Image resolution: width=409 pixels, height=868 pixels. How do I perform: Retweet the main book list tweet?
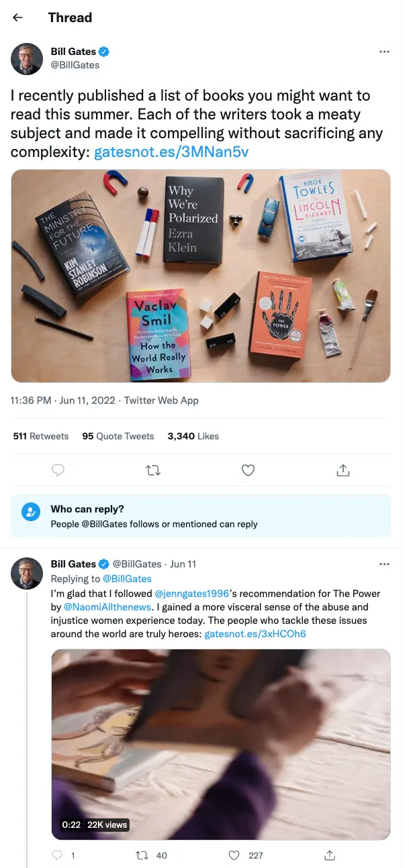point(153,470)
